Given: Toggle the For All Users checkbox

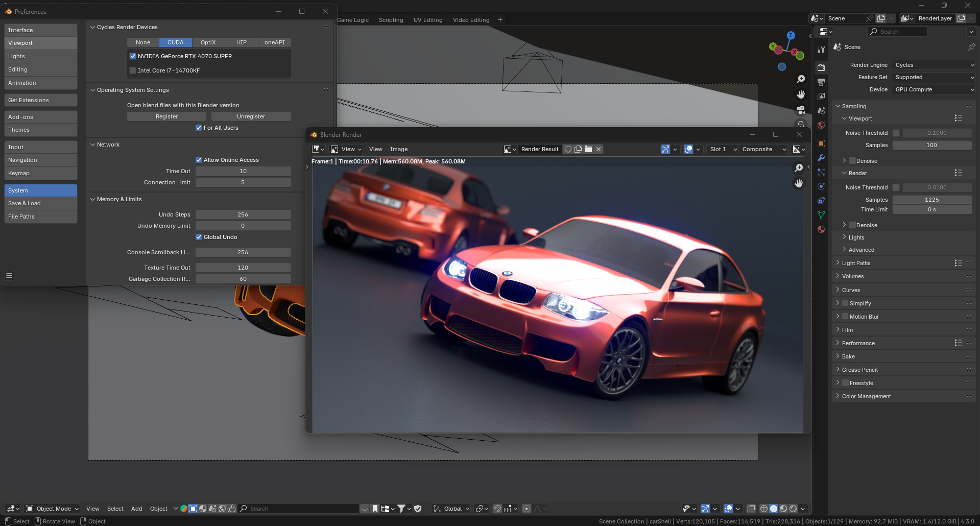Looking at the screenshot, I should [199, 128].
